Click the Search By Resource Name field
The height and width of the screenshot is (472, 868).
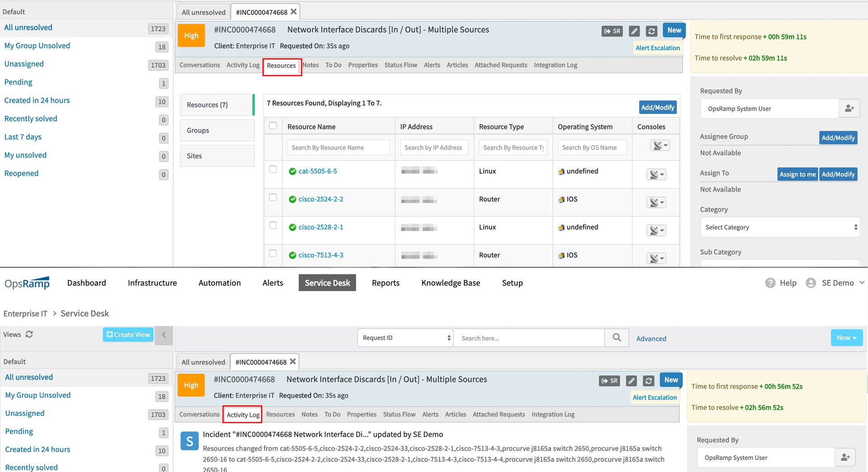point(338,147)
